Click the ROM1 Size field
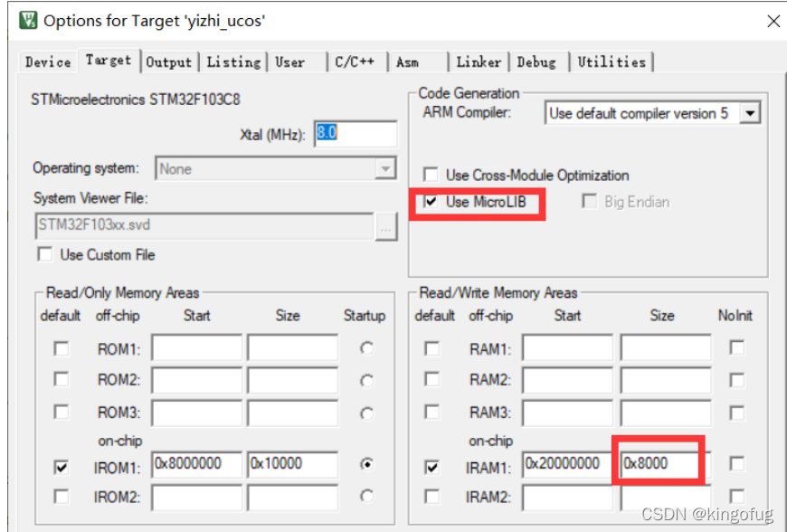 (292, 347)
